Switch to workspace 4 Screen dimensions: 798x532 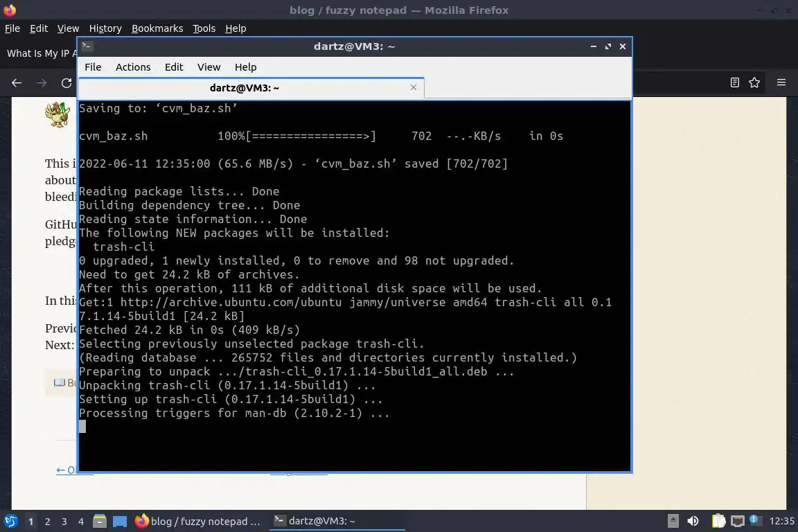(81, 522)
